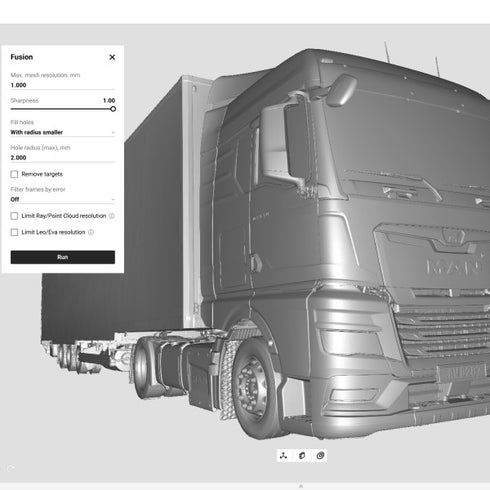Click the Sharpness value 1.00
490x490 pixels.
click(x=109, y=100)
